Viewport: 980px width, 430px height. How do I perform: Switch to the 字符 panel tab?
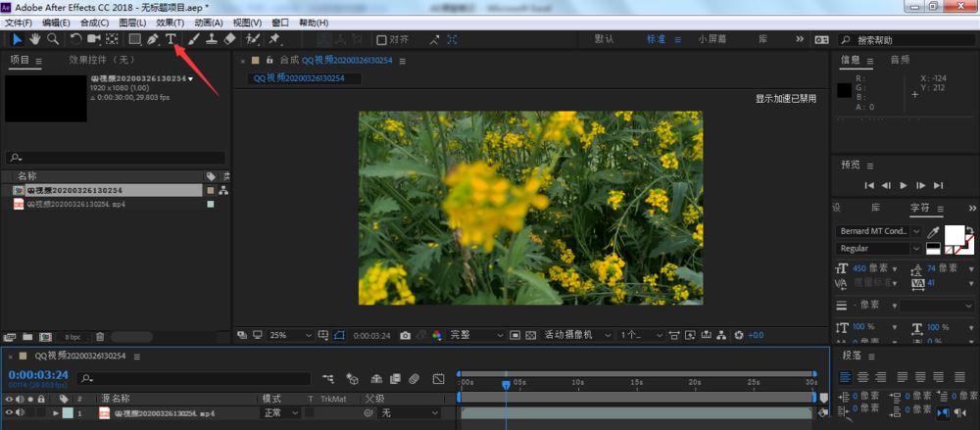[x=919, y=208]
